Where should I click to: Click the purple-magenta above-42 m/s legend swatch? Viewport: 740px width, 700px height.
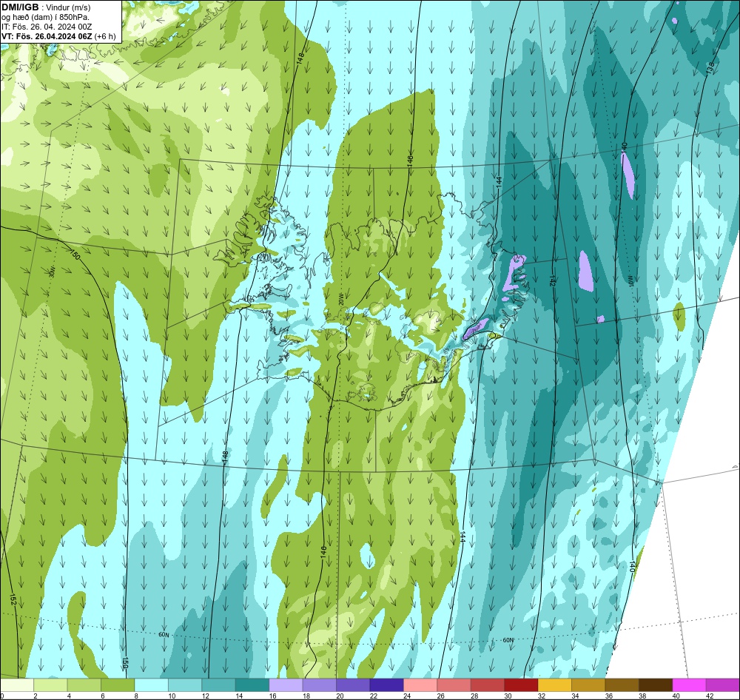[x=723, y=684]
